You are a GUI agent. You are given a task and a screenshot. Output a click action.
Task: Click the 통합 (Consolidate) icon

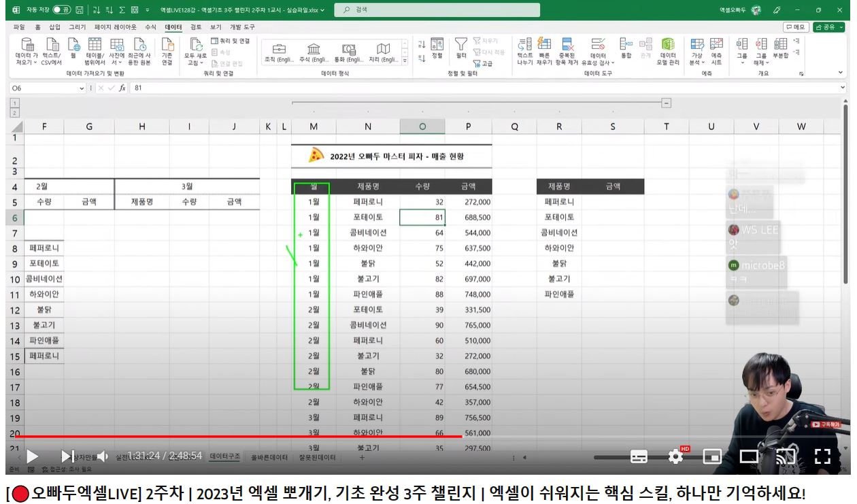coord(626,48)
